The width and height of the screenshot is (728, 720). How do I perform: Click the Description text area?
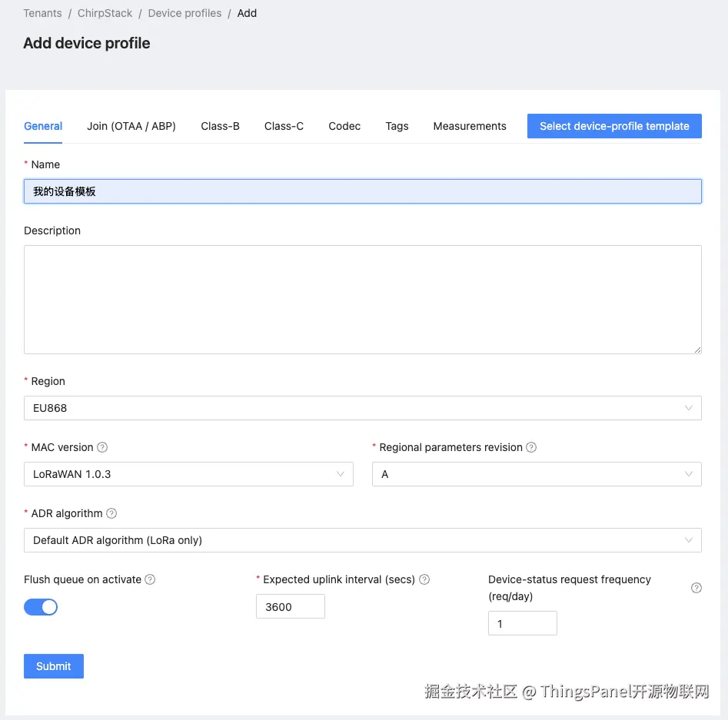(x=362, y=300)
